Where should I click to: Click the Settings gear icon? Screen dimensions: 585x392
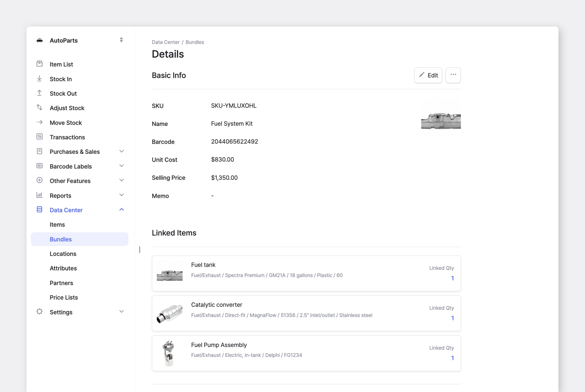coord(39,312)
